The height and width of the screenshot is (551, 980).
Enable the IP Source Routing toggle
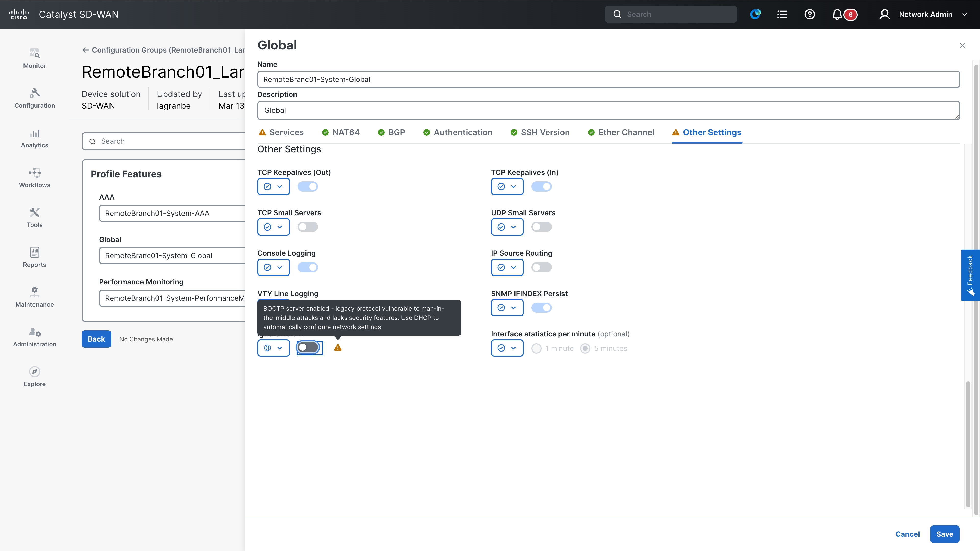(541, 267)
